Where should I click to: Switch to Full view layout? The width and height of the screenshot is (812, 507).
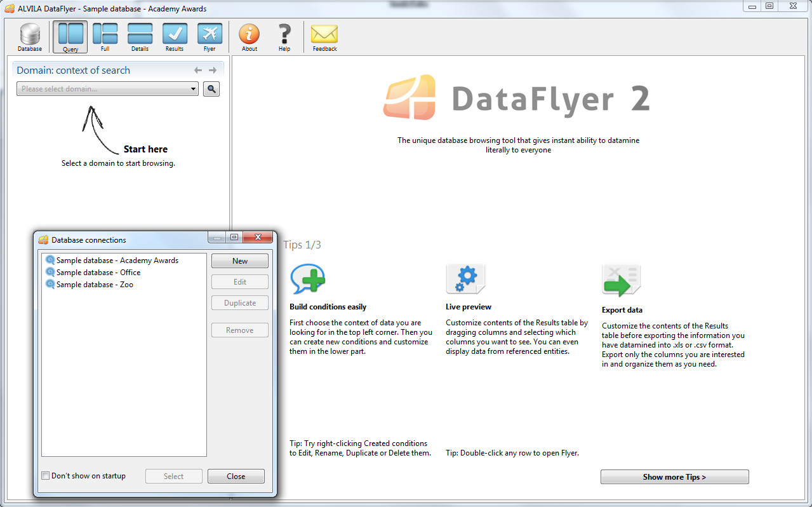pos(105,37)
